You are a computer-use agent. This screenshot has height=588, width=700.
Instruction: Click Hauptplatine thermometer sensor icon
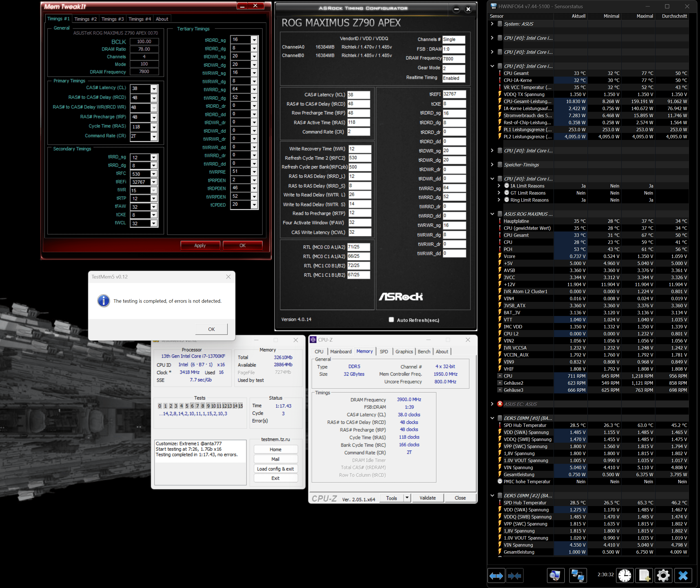click(x=500, y=221)
